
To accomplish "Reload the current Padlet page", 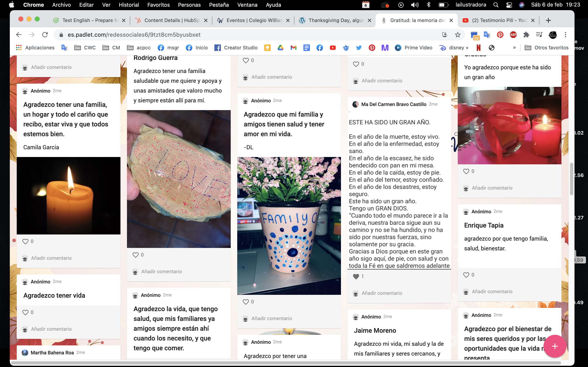I will (x=45, y=35).
